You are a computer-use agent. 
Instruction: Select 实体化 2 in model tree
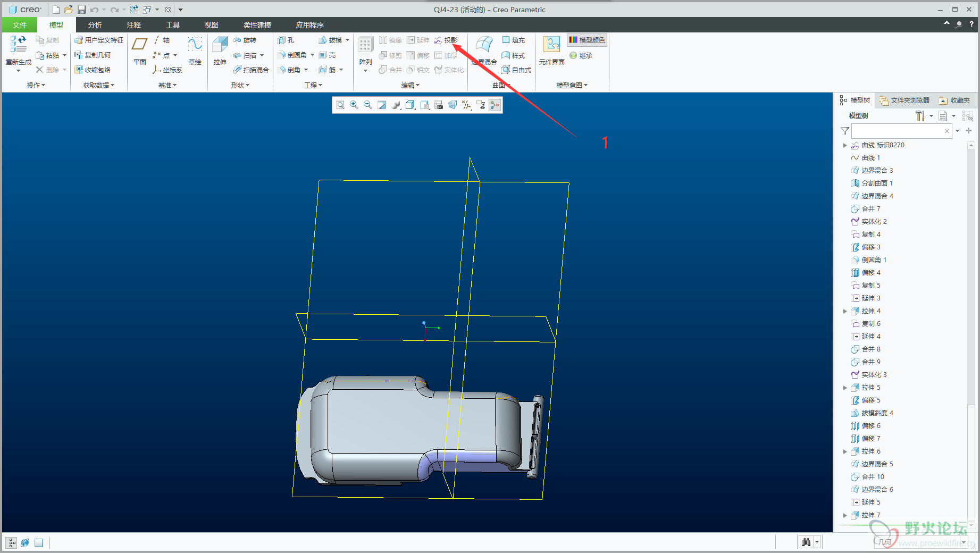coord(869,222)
